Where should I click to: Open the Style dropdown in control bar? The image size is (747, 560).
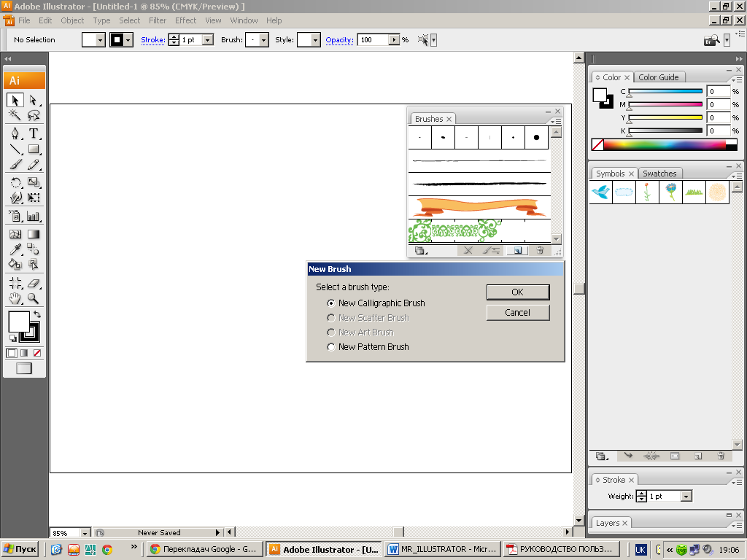pos(315,40)
